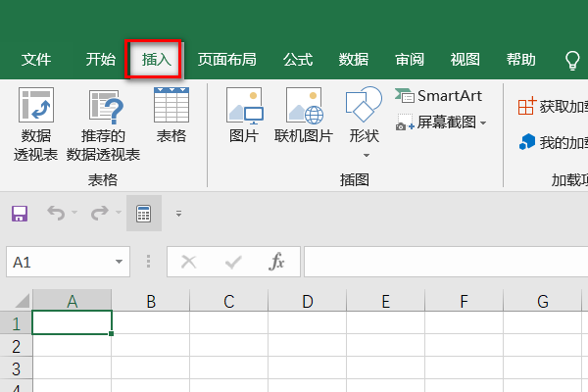Click into the formula bar

click(x=446, y=262)
